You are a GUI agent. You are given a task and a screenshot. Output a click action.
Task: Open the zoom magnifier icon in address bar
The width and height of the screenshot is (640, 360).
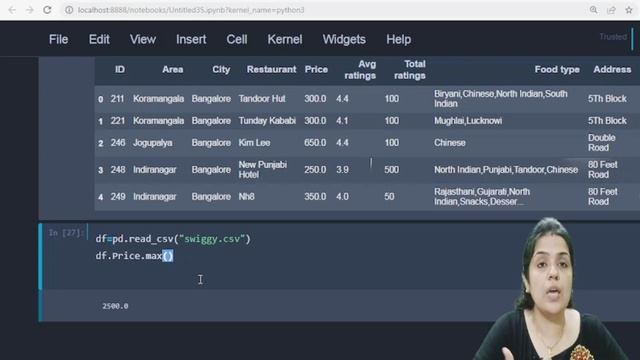click(x=593, y=10)
